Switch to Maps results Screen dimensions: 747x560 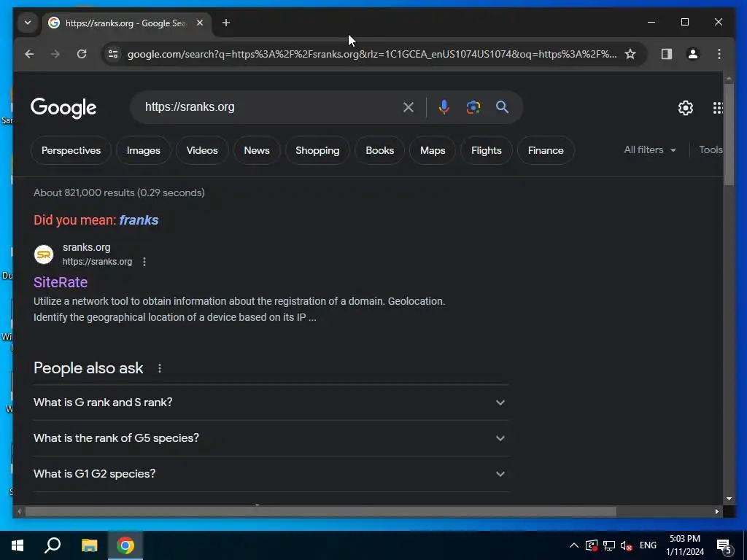click(433, 150)
